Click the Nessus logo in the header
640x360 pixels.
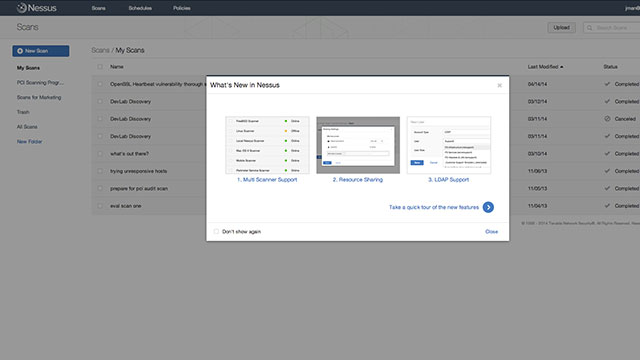[36, 8]
